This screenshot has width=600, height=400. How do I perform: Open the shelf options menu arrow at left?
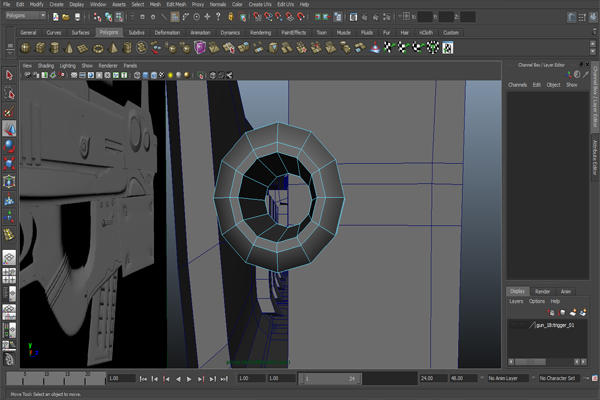[10, 54]
